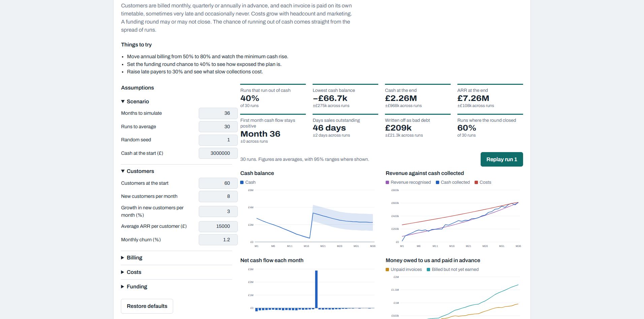
Task: Click the £209k bad debt value
Action: point(398,128)
